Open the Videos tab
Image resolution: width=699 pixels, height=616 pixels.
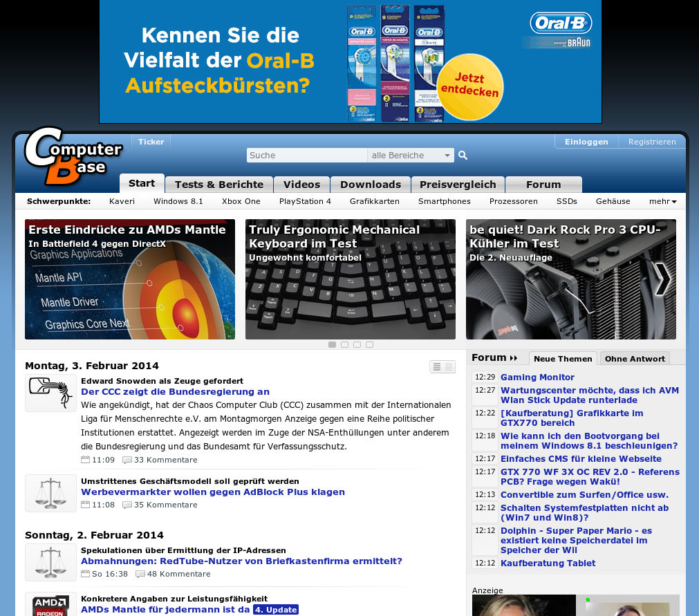tap(302, 185)
